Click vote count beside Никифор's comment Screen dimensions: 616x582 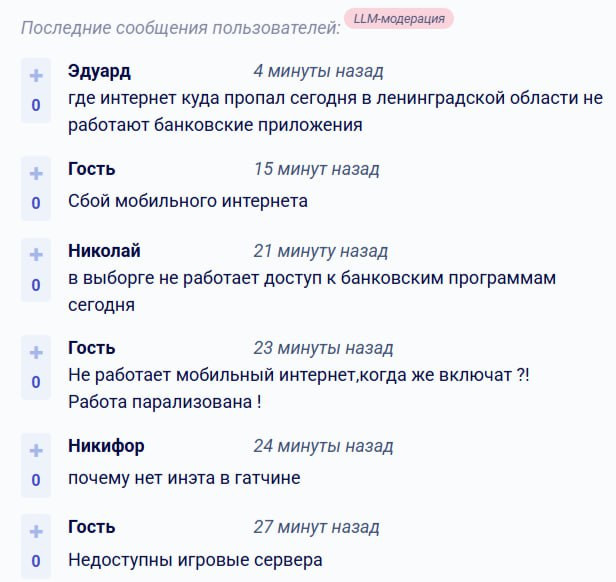pyautogui.click(x=36, y=479)
